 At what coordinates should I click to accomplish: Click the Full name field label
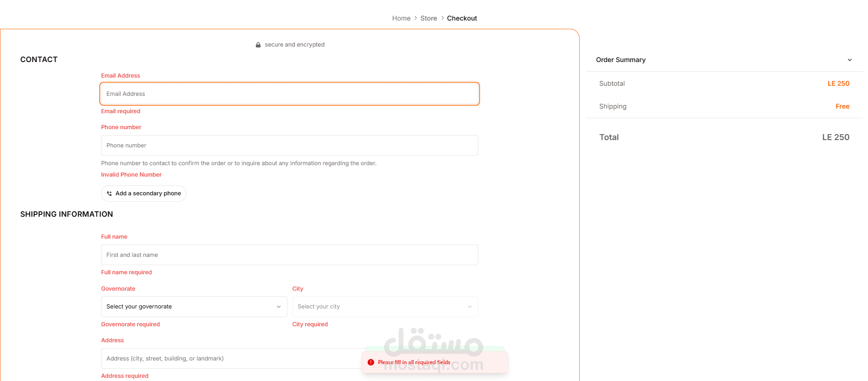[x=114, y=237]
